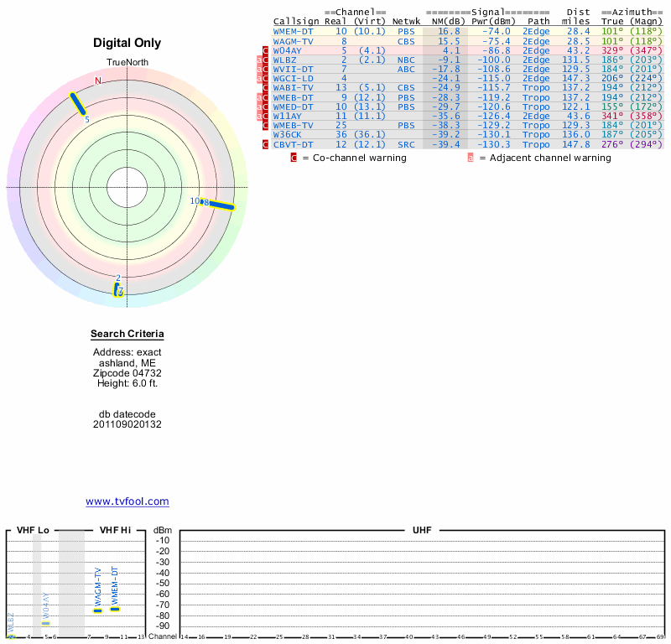Open the www.tvfool.com link
671x644 pixels.
click(x=127, y=501)
